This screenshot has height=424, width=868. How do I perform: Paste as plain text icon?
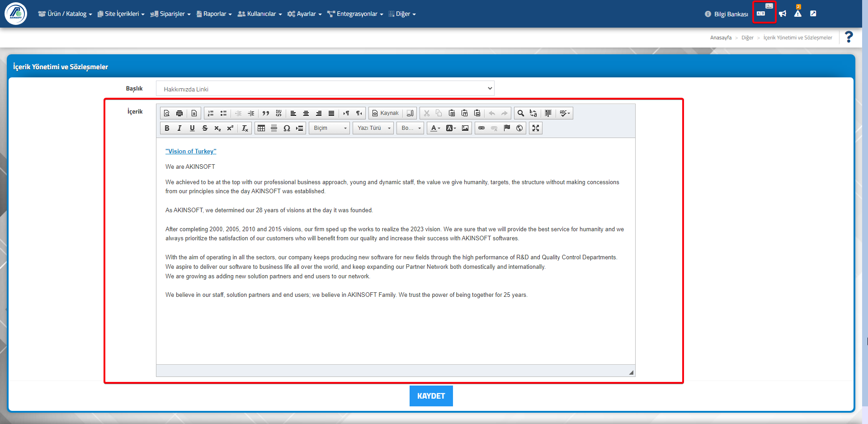coord(464,113)
